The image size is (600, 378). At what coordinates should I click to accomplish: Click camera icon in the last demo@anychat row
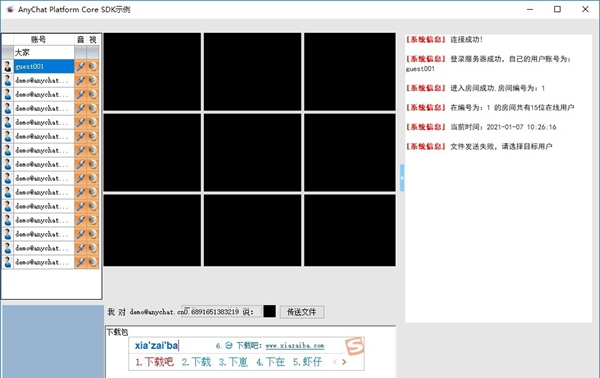point(93,262)
